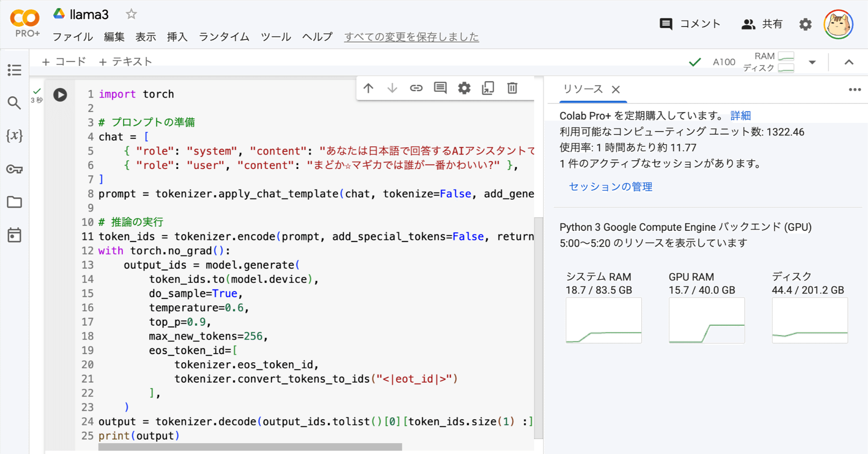This screenshot has width=868, height=454.
Task: Star the llama3 notebook
Action: coord(131,14)
